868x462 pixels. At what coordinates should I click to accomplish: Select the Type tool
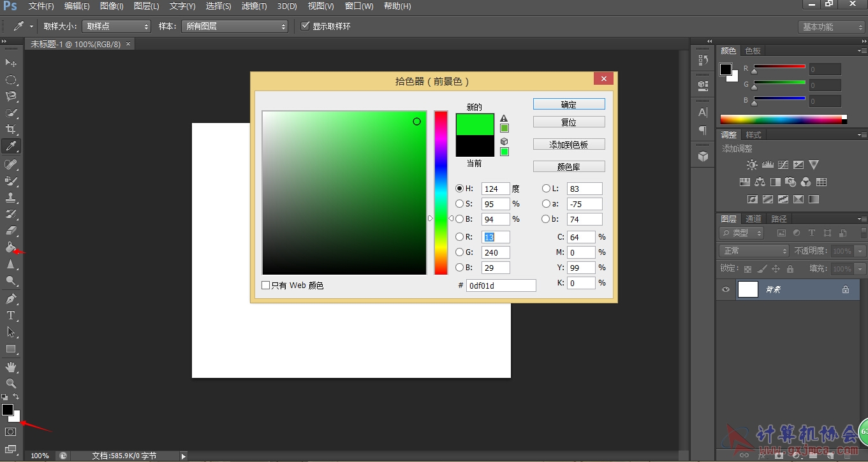[11, 315]
